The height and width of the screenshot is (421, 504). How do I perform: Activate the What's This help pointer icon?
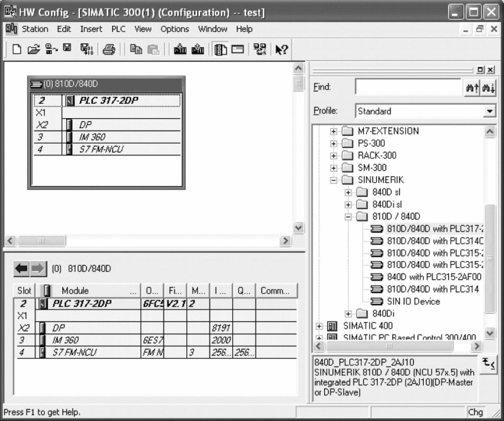281,50
